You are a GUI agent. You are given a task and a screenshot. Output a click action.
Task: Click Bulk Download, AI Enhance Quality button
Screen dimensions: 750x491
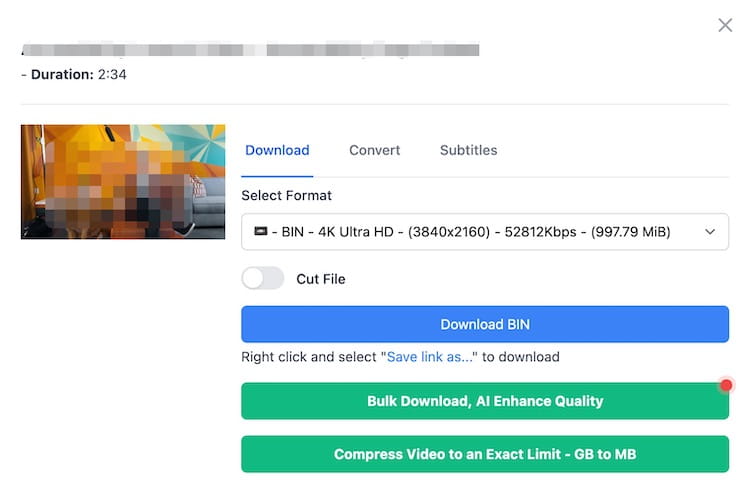click(x=485, y=401)
